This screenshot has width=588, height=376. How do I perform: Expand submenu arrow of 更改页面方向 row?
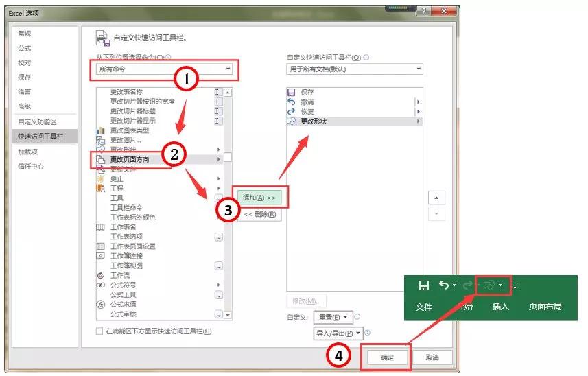(218, 159)
